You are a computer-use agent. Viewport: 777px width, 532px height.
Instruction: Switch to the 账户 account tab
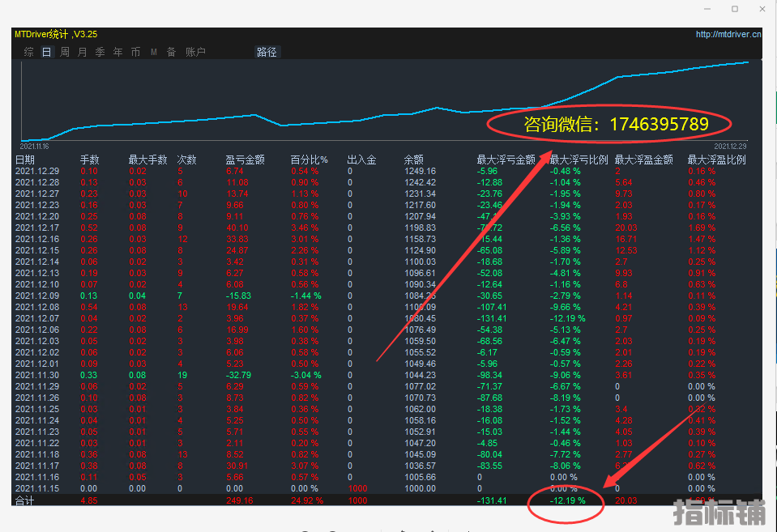click(195, 52)
